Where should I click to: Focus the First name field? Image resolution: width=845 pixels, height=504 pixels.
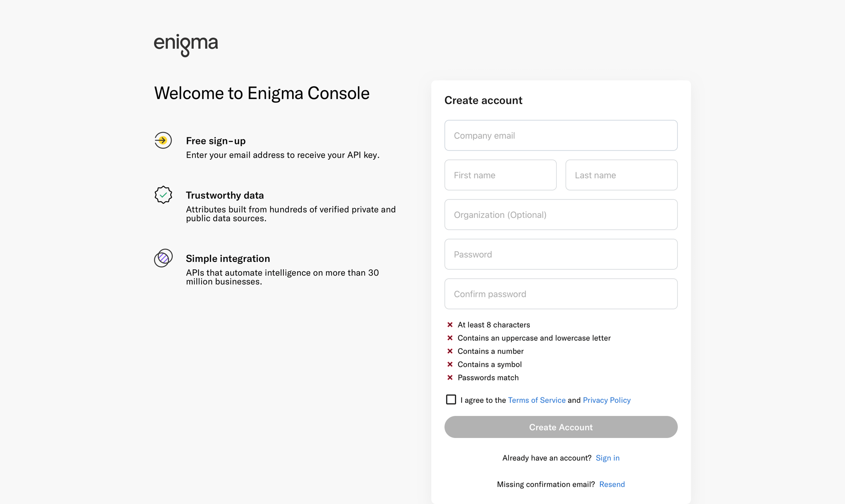(500, 175)
